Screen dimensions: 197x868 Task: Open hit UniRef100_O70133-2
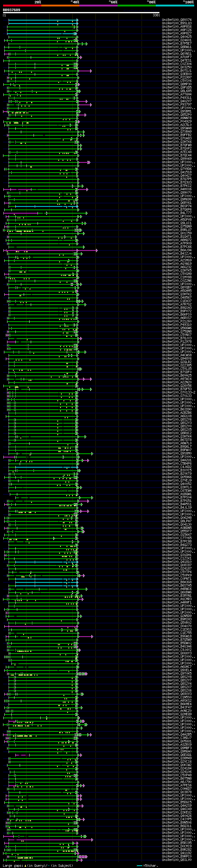click(179, 393)
